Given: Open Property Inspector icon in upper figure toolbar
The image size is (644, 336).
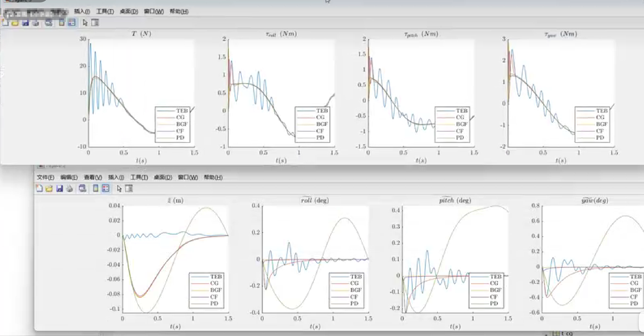Looking at the screenshot, I should pyautogui.click(x=95, y=23).
